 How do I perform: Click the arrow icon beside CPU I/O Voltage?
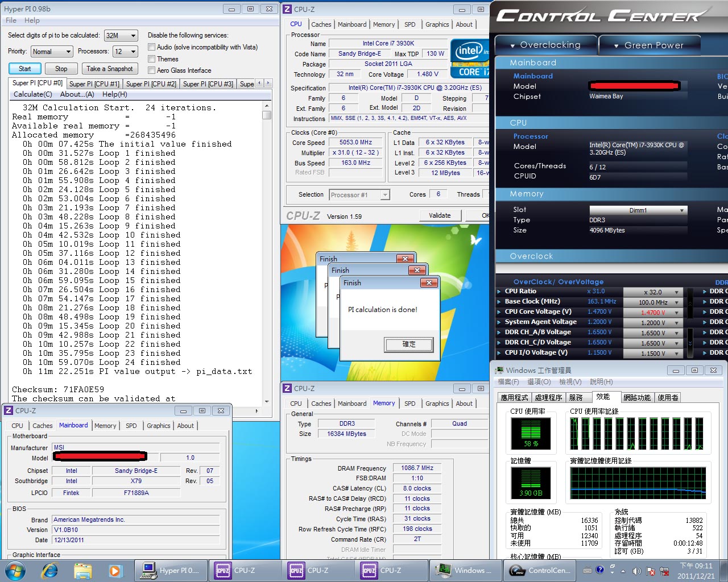500,353
